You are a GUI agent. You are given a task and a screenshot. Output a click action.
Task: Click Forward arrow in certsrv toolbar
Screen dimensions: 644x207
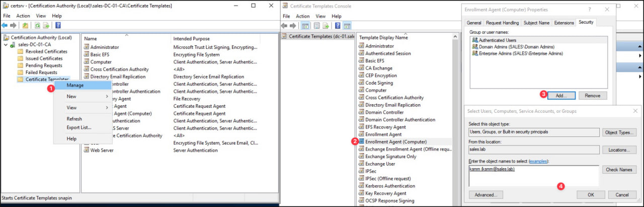(x=13, y=25)
